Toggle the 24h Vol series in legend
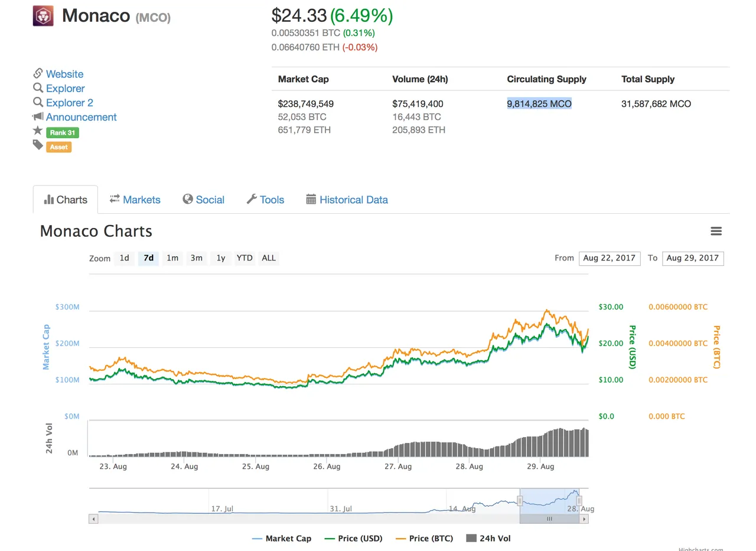 pyautogui.click(x=488, y=538)
